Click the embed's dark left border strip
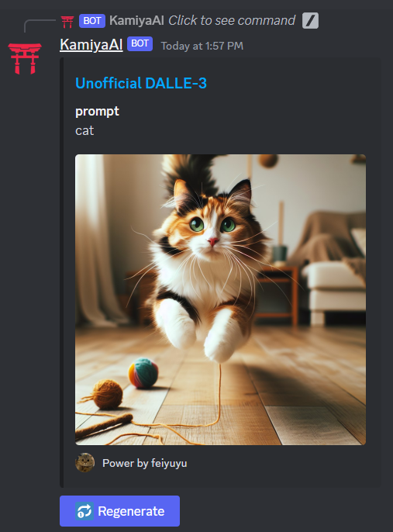 [62, 272]
